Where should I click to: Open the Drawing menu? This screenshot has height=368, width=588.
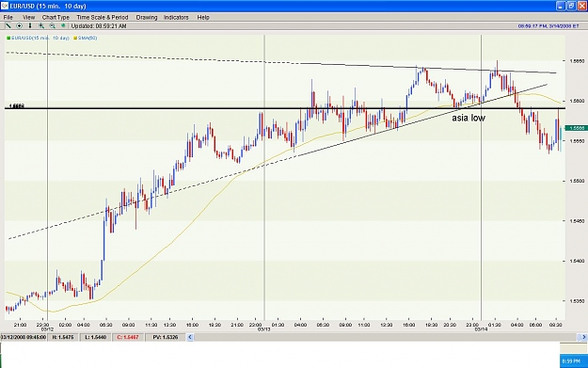[147, 17]
